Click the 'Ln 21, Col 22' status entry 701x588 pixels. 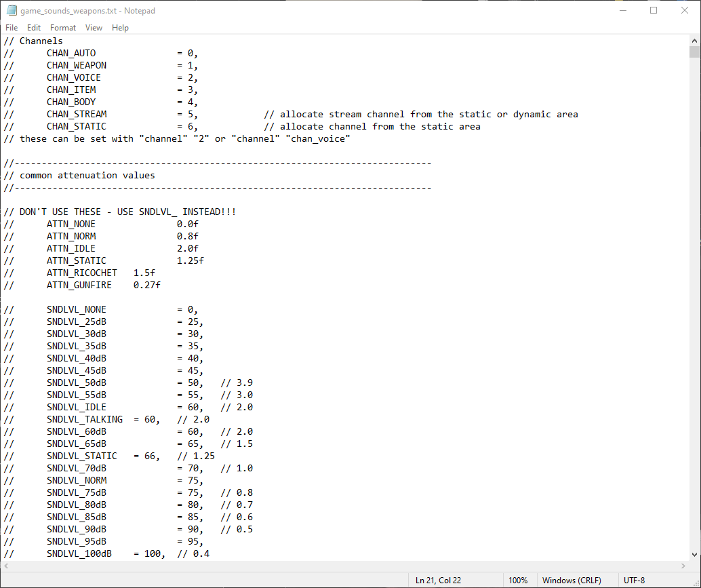(438, 581)
